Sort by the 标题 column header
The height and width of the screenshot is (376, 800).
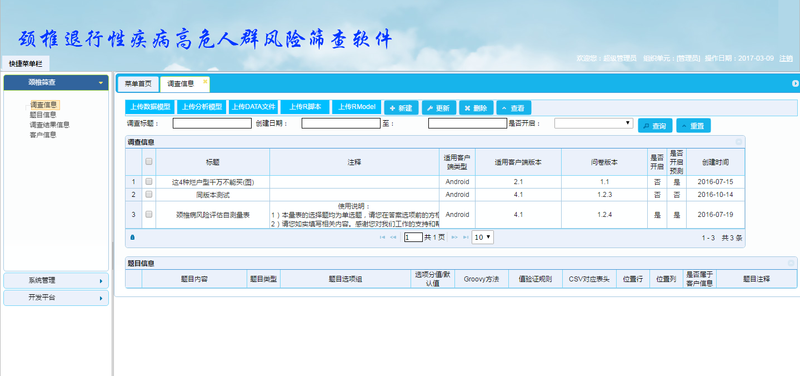213,162
